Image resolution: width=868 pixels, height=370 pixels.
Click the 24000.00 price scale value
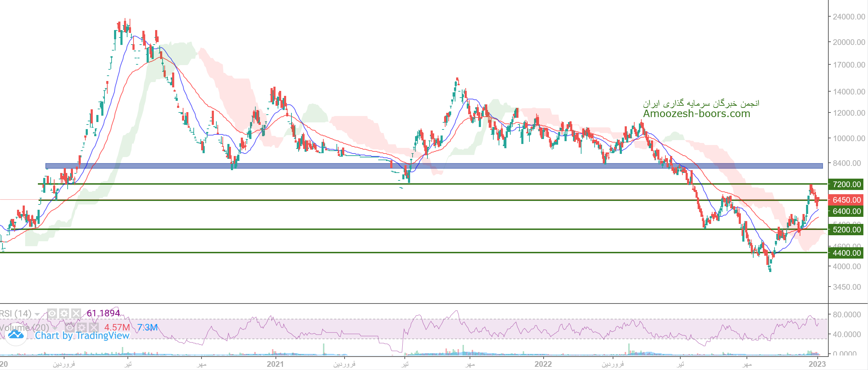tap(849, 17)
